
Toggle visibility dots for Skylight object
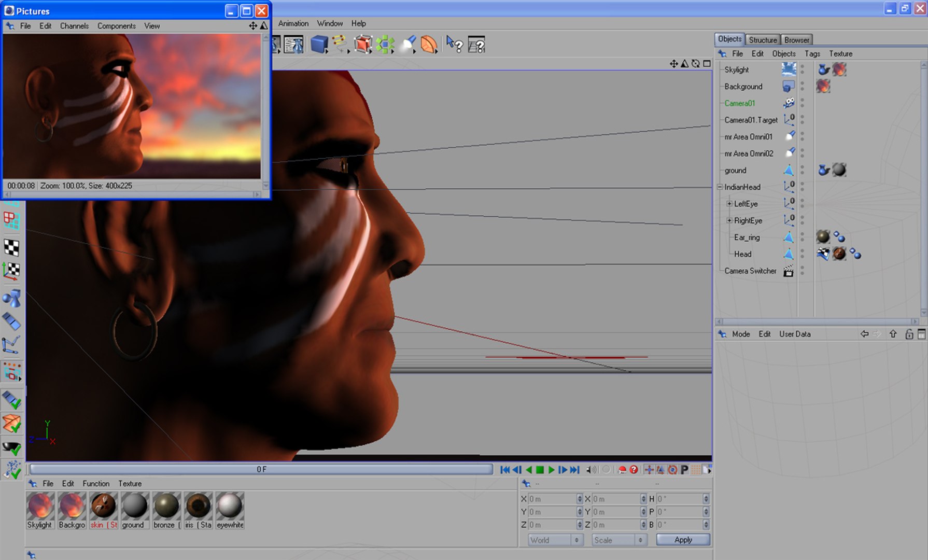[803, 69]
